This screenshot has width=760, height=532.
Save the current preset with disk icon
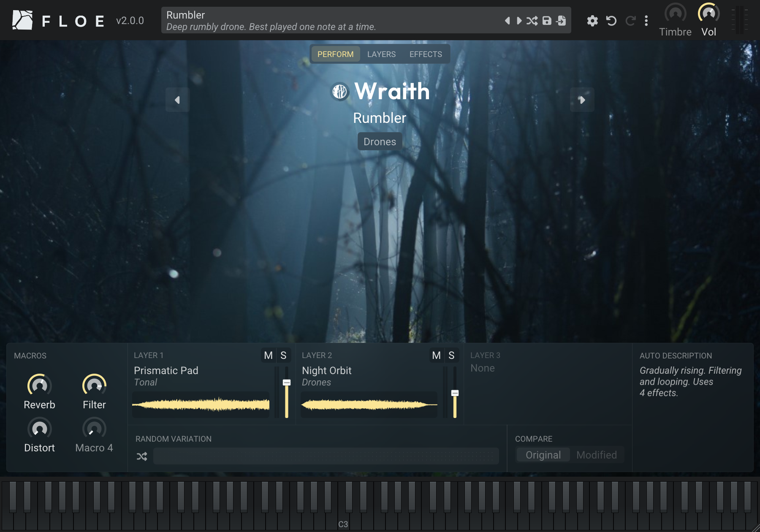tap(547, 21)
